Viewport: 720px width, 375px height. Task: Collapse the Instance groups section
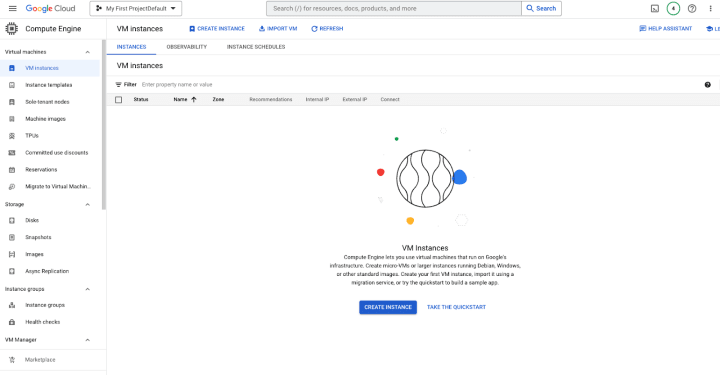[x=88, y=289]
